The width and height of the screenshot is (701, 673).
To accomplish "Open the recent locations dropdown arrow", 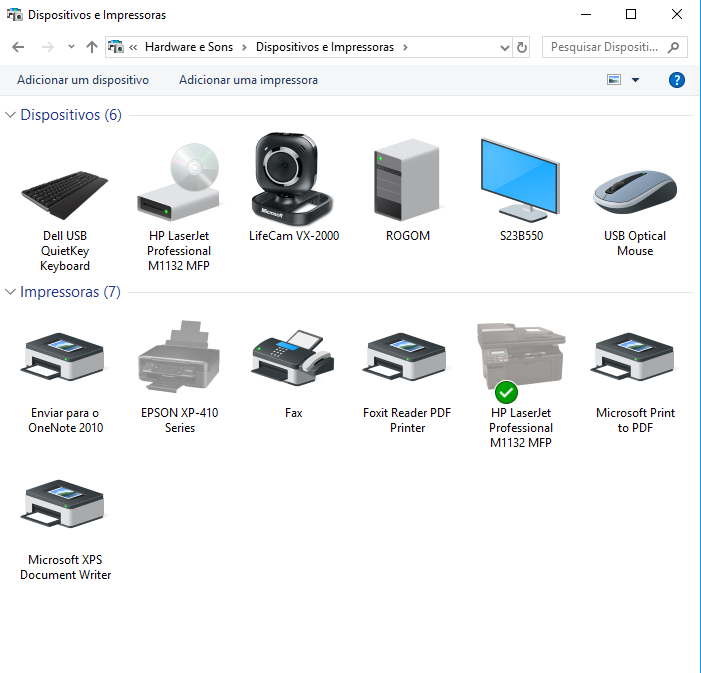I will [71, 47].
